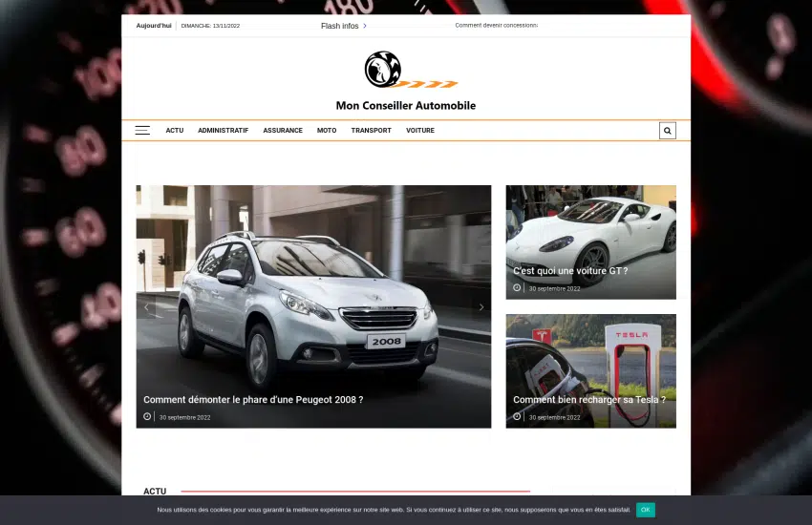812x525 pixels.
Task: Go to the MOTO category
Action: tap(327, 131)
